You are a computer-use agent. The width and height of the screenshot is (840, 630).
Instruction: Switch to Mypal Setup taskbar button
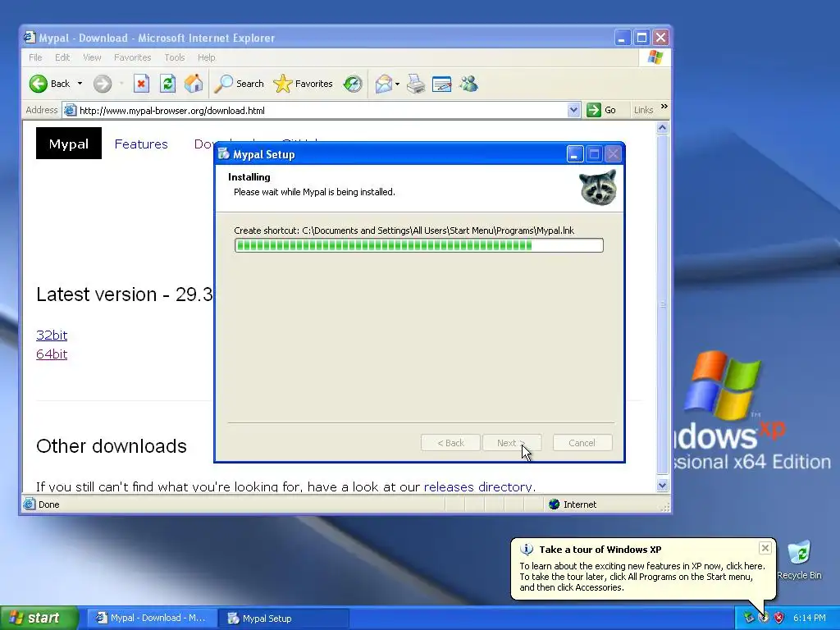tap(285, 618)
